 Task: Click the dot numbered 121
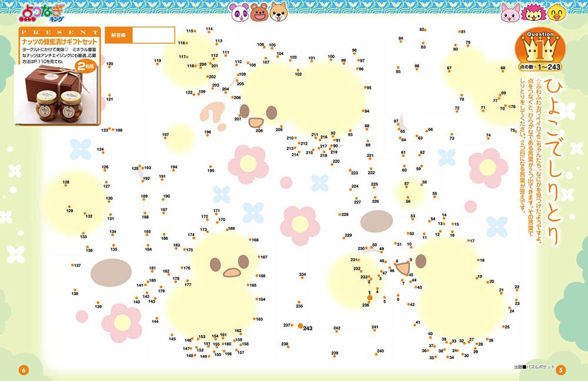coord(109,95)
